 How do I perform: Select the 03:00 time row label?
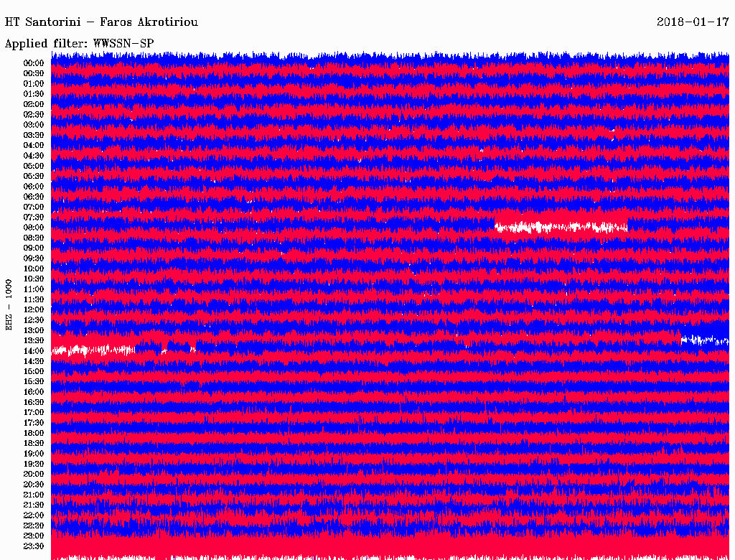tap(34, 125)
